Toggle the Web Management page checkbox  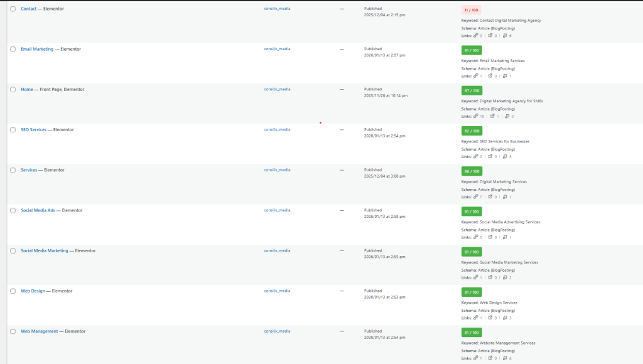point(13,331)
